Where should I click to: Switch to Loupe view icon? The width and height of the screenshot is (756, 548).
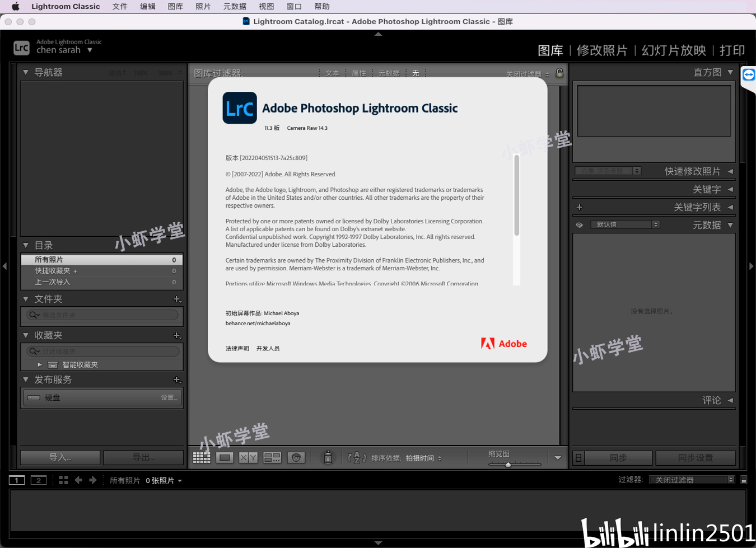click(x=225, y=458)
